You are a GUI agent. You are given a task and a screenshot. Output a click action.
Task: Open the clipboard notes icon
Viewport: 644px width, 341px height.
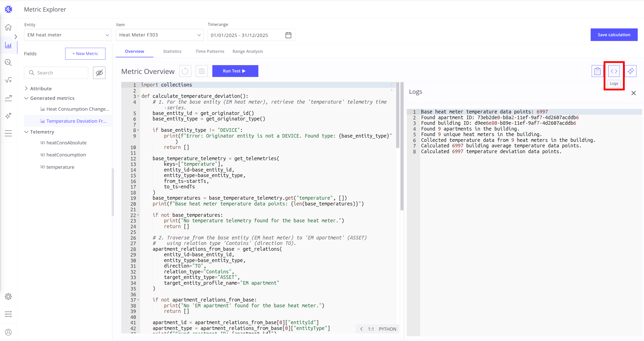[x=597, y=71]
